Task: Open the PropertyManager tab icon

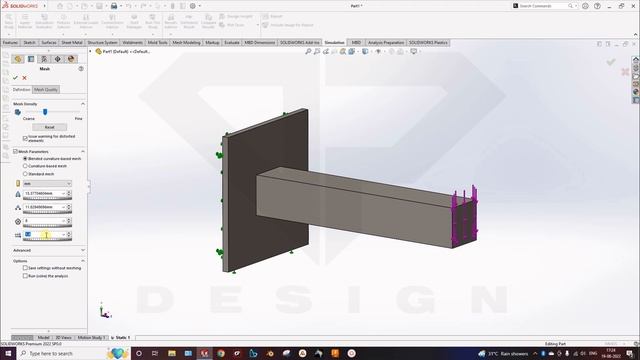Action: tap(31, 59)
